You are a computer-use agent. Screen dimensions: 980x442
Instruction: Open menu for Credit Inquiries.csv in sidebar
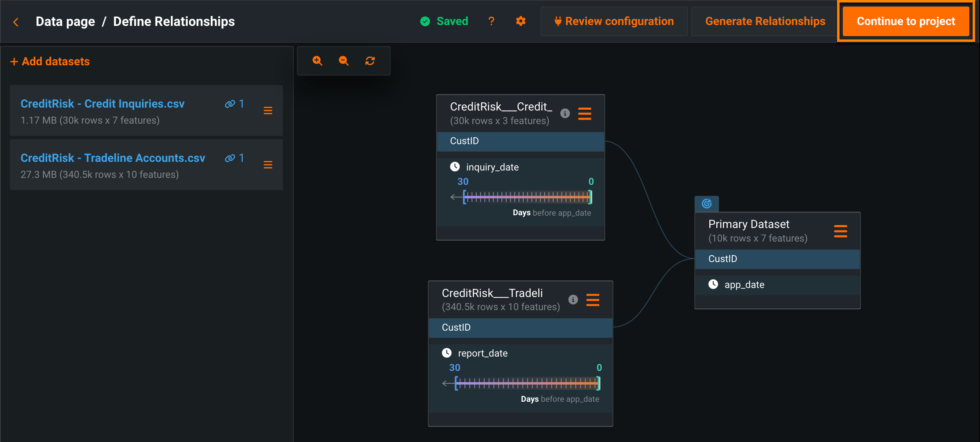[x=268, y=110]
